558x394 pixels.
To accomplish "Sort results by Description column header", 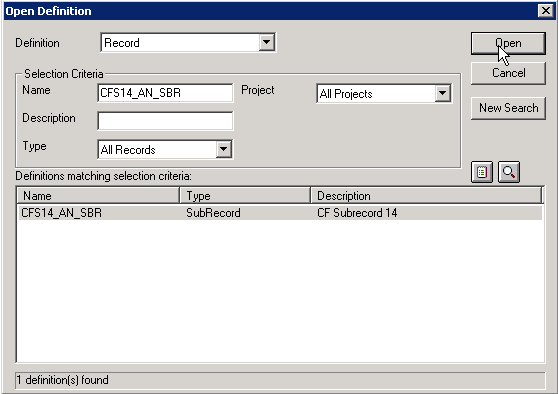I will pyautogui.click(x=426, y=196).
